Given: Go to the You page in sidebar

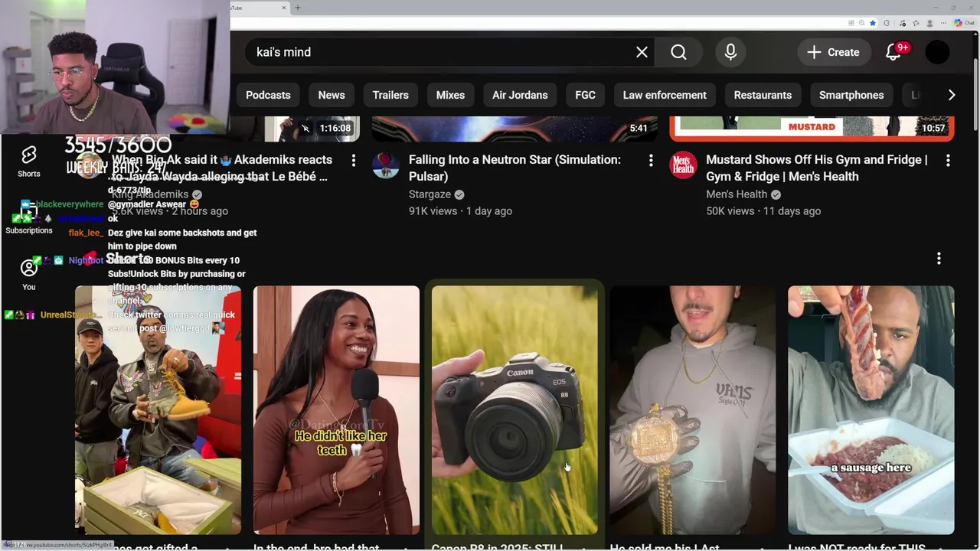Looking at the screenshot, I should pos(29,275).
